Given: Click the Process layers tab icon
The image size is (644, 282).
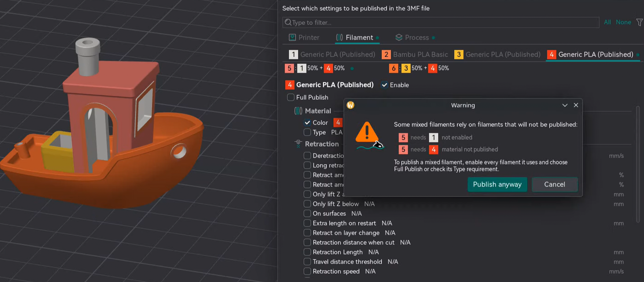Looking at the screenshot, I should coord(399,37).
